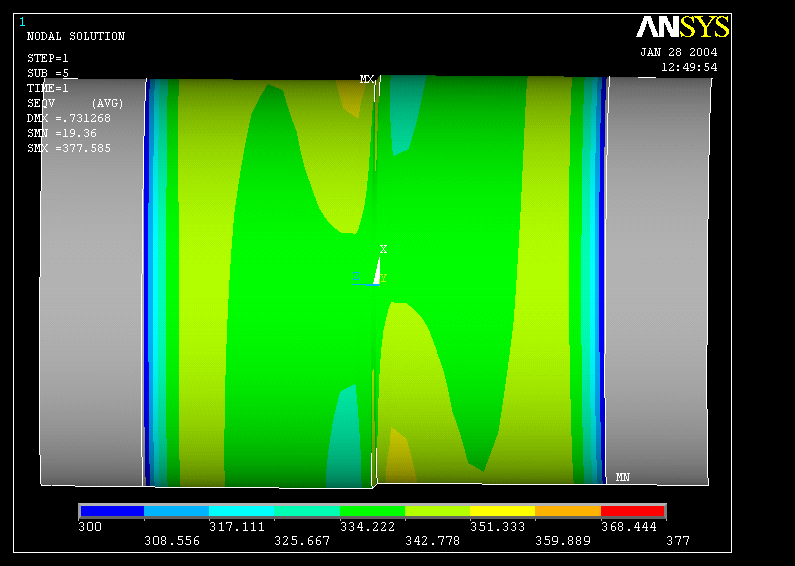Click the orange legend swatch above 359.889

pyautogui.click(x=568, y=511)
